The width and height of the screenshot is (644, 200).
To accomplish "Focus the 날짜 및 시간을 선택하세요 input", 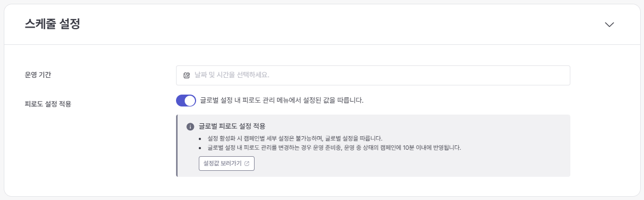I will [x=373, y=76].
